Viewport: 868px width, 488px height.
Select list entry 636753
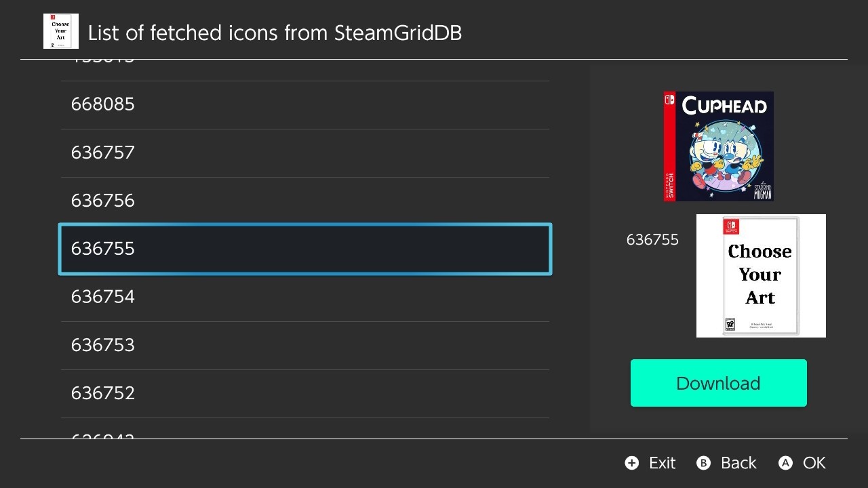click(x=305, y=345)
